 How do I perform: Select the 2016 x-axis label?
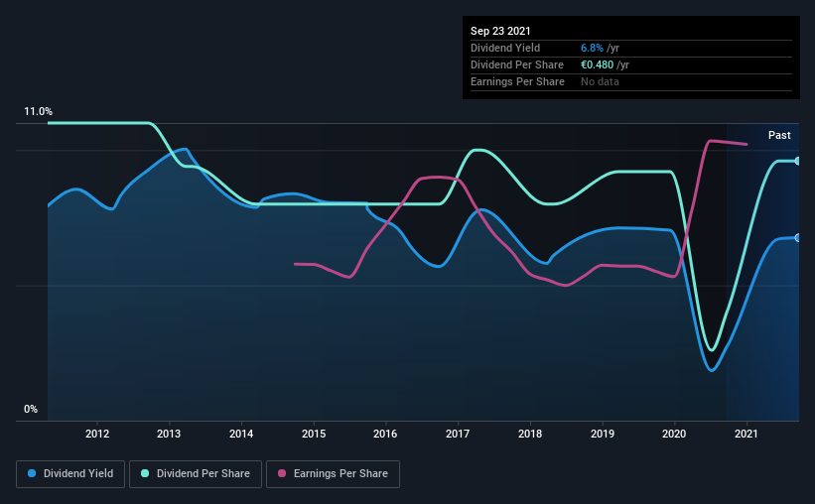click(385, 434)
